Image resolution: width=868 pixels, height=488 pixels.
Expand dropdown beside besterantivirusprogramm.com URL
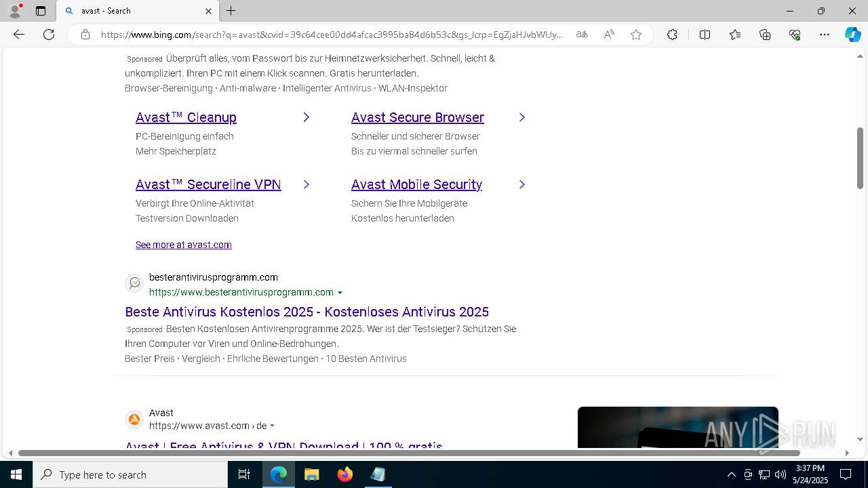(340, 293)
